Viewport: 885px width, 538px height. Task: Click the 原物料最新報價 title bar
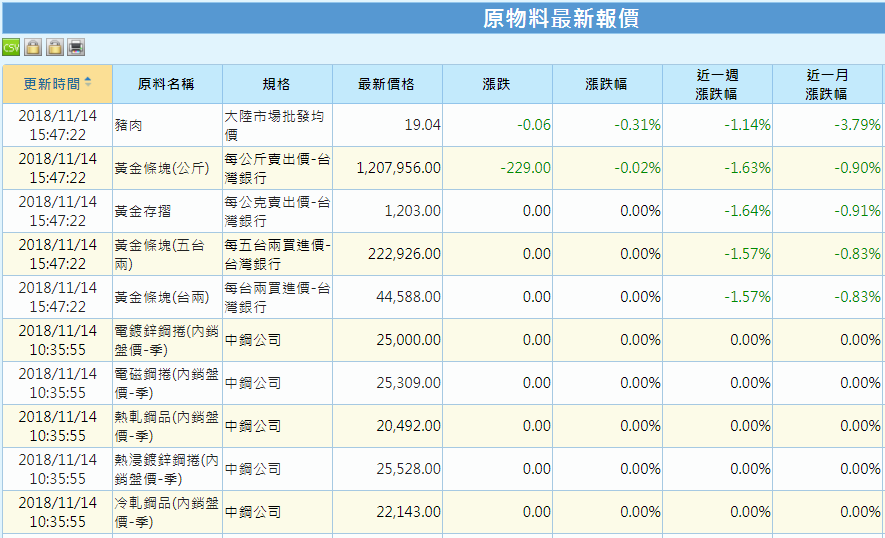point(560,18)
